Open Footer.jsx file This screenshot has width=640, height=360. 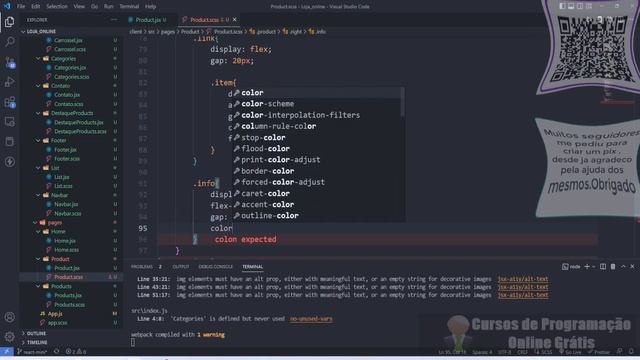[65, 150]
